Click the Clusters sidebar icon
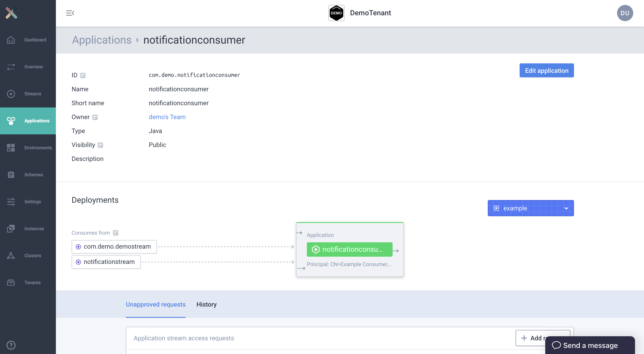Image resolution: width=644 pixels, height=354 pixels. tap(11, 256)
